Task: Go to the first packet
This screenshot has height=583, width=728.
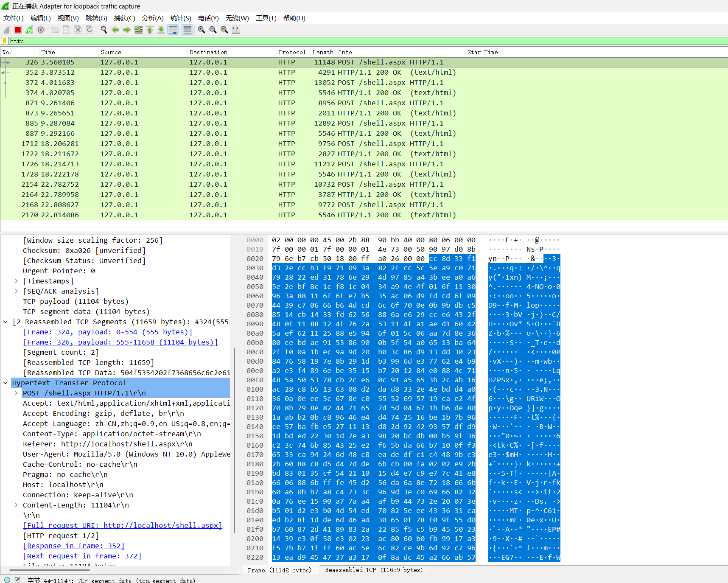Action: [x=150, y=30]
